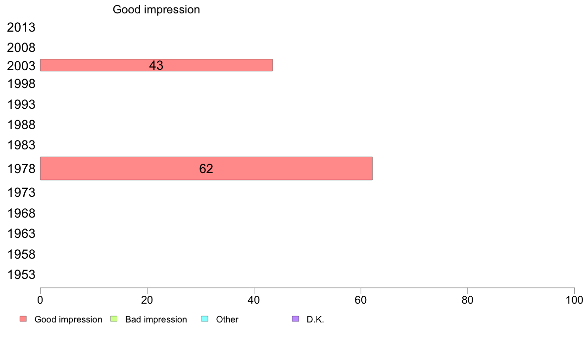Click the 1953 year label
The width and height of the screenshot is (588, 364).
click(21, 275)
